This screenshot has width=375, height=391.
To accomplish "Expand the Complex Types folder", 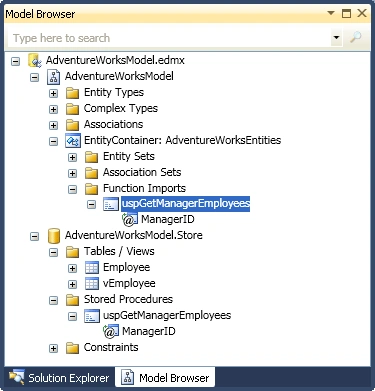I will (x=53, y=109).
